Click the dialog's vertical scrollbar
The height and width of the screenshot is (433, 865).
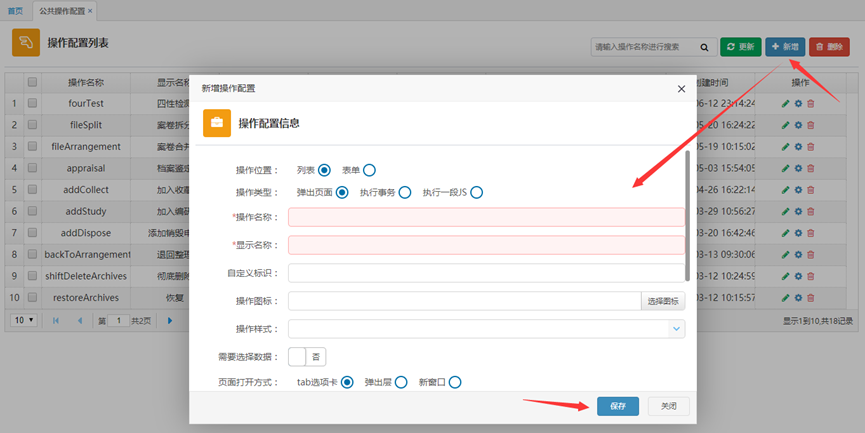tap(687, 215)
